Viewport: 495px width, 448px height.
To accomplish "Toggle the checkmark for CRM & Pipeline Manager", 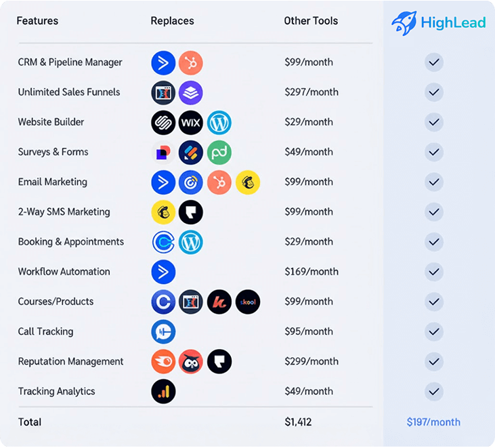I will (434, 63).
